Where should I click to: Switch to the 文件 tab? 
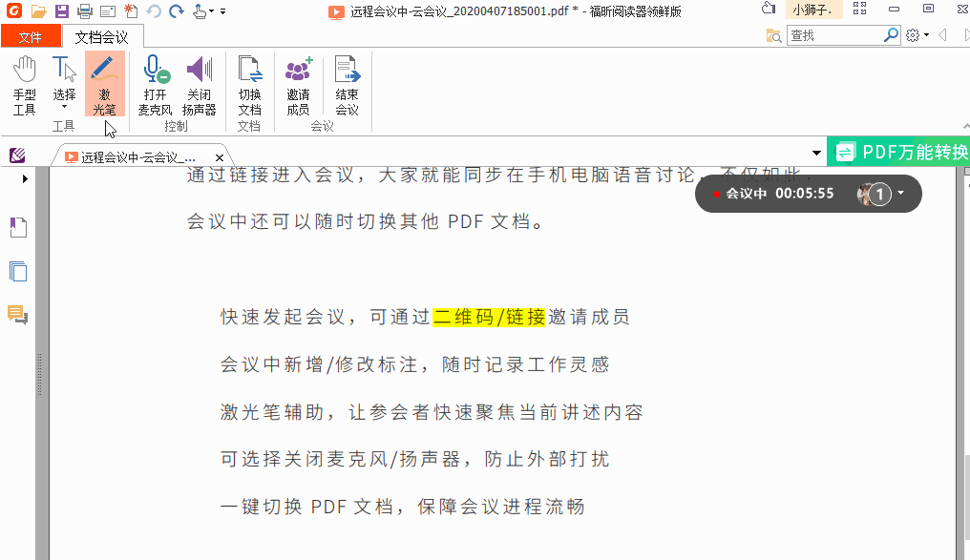tap(32, 35)
